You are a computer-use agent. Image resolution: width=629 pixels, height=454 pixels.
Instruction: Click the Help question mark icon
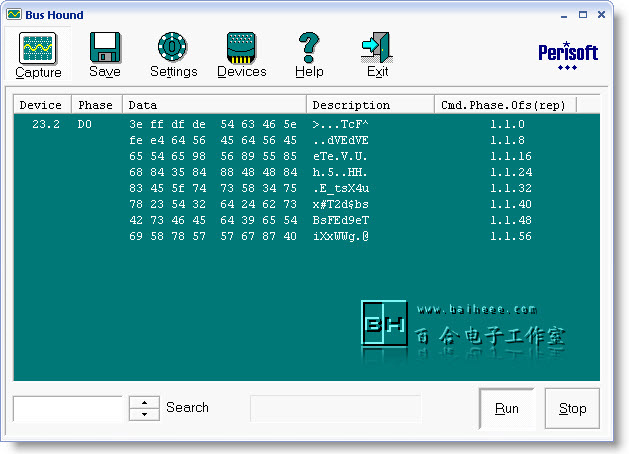coord(308,48)
